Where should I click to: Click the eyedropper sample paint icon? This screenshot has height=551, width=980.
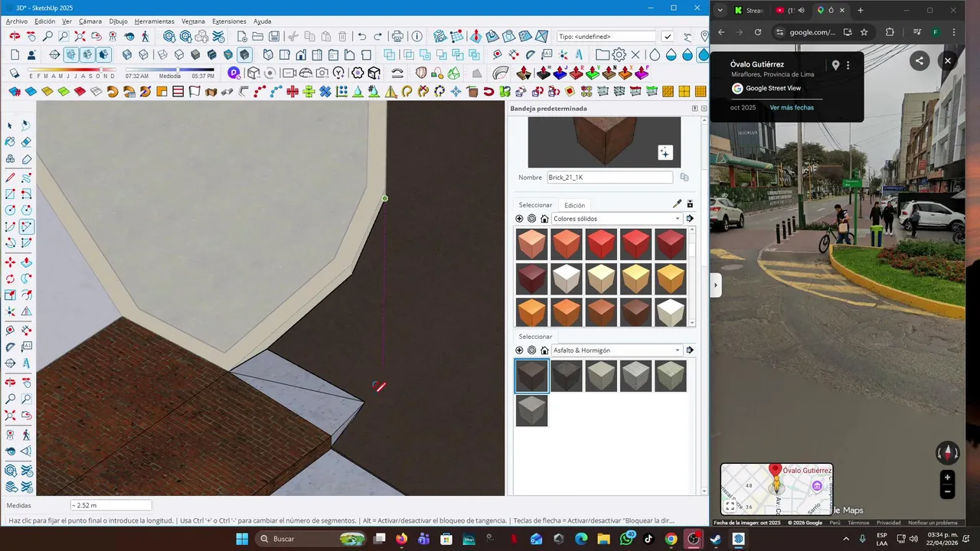click(x=677, y=204)
